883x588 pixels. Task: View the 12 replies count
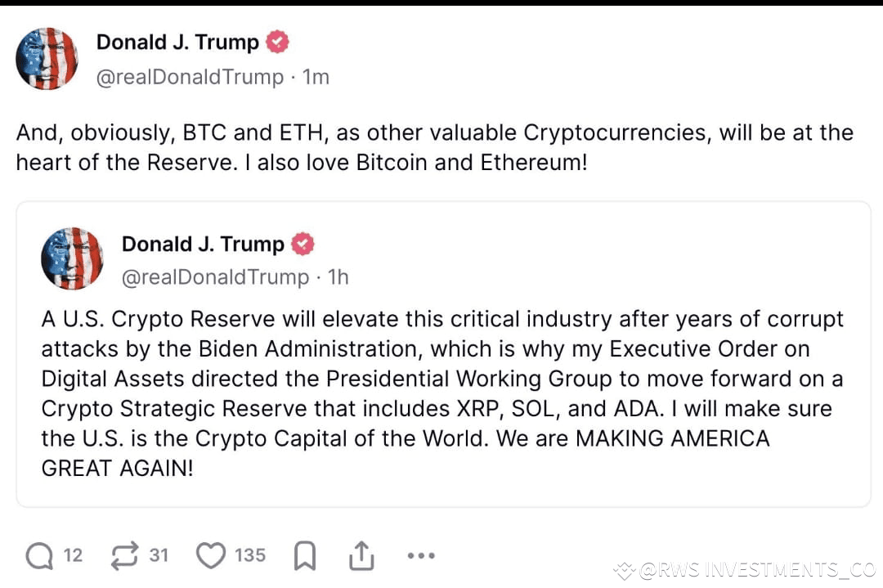73,555
